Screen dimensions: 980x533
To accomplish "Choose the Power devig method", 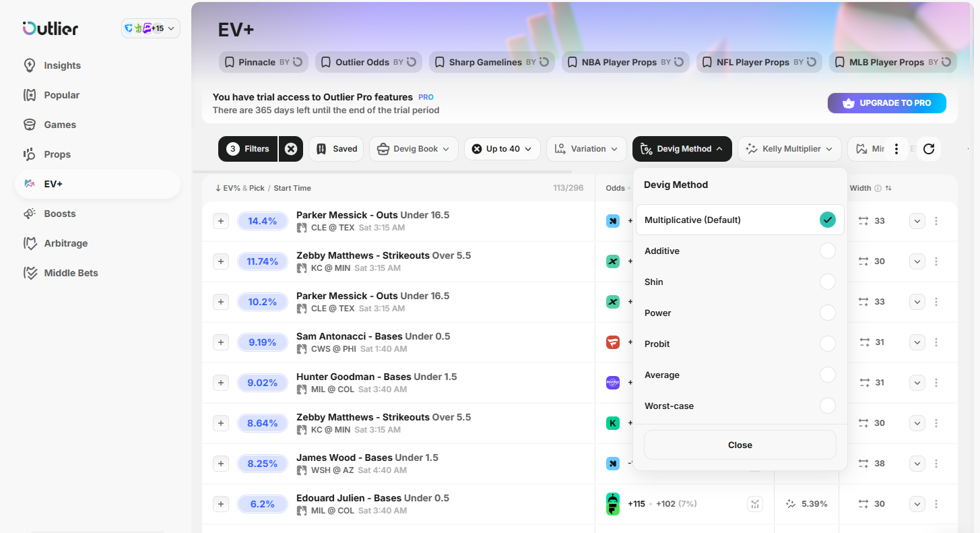I will (740, 313).
